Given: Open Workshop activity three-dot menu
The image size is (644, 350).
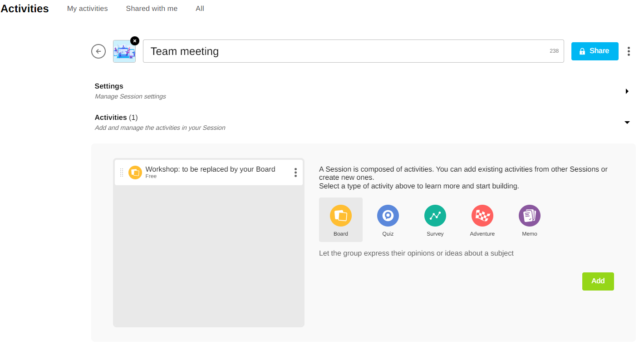Looking at the screenshot, I should (x=295, y=173).
